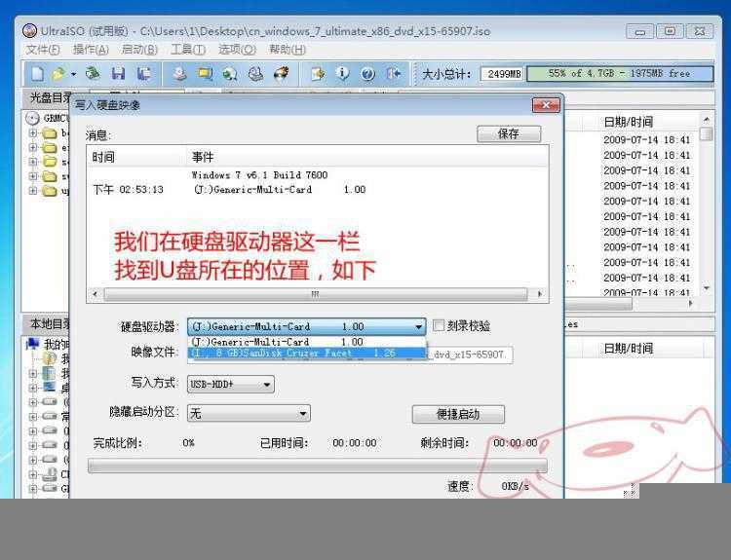The height and width of the screenshot is (560, 731).
Task: Choose (J:)Generic-Multi-Card from the dropdown list
Action: (307, 342)
